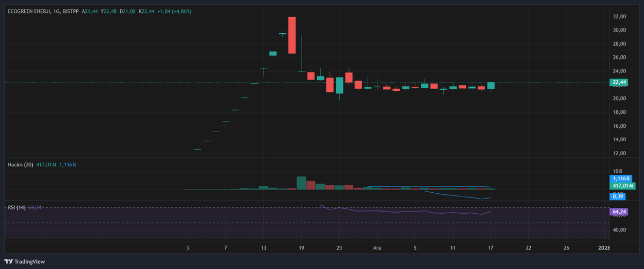This screenshot has width=644, height=269.
Task: Click the green 22,44 current price tag
Action: (x=619, y=82)
